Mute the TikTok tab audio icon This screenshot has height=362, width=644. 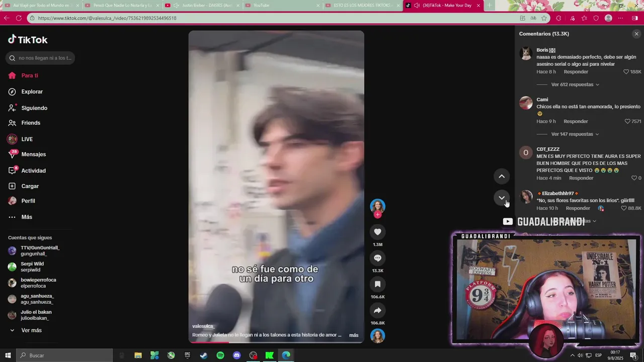click(x=417, y=6)
